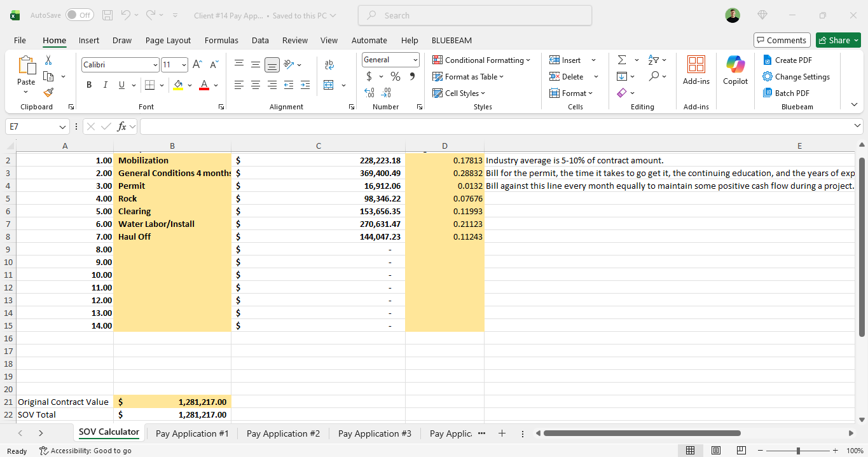The image size is (868, 457).
Task: Apply Percent Style format
Action: 396,77
